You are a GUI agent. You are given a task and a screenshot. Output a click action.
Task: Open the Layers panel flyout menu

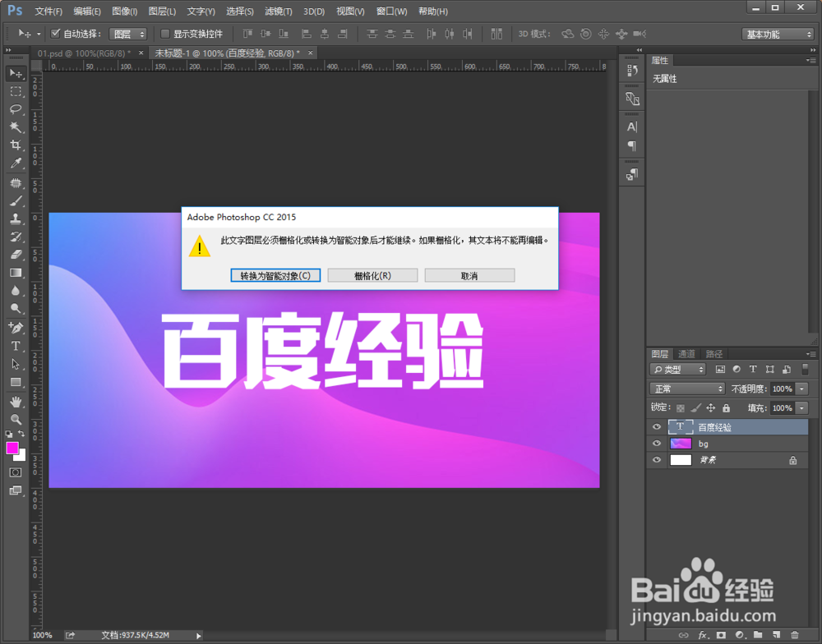810,354
